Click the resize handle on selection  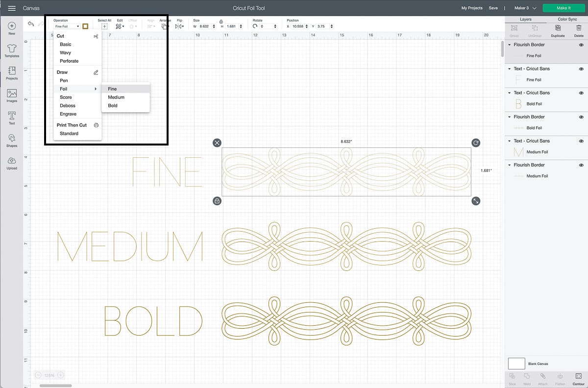[x=476, y=201]
